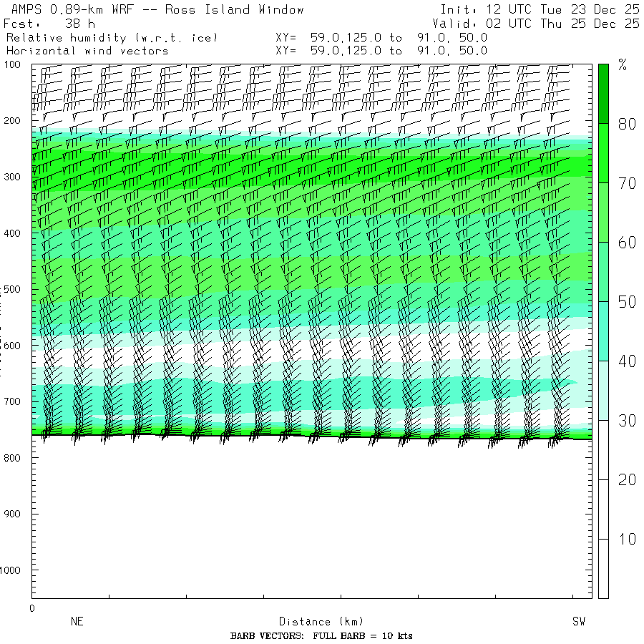The height and width of the screenshot is (644, 644).
Task: Click the color bar segment between 50 and 60
Action: [603, 272]
